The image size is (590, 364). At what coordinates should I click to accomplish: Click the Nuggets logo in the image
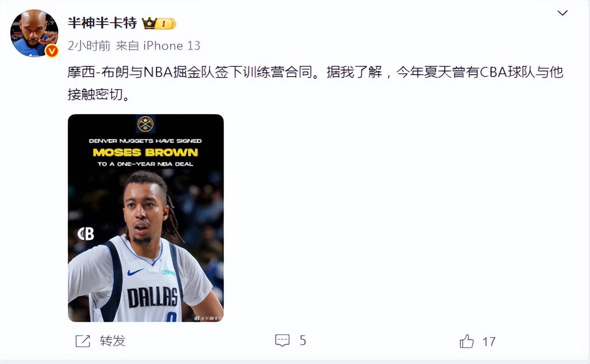(x=145, y=124)
